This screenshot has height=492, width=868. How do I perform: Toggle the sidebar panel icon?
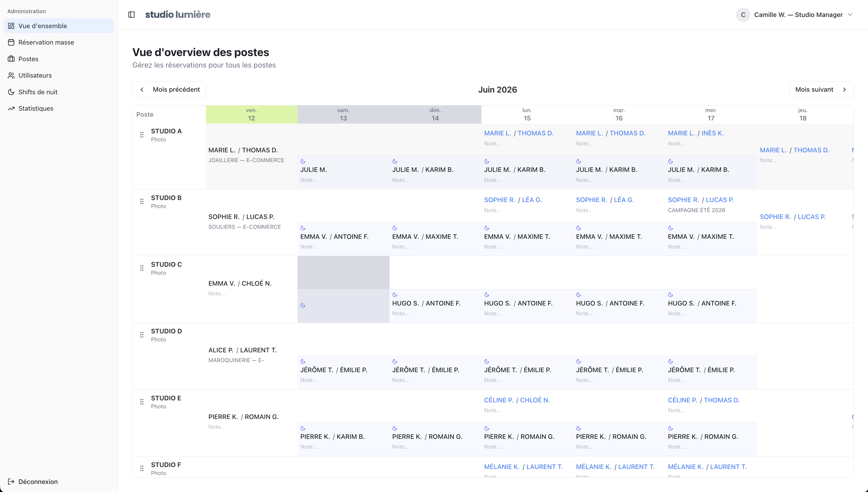[x=131, y=15]
